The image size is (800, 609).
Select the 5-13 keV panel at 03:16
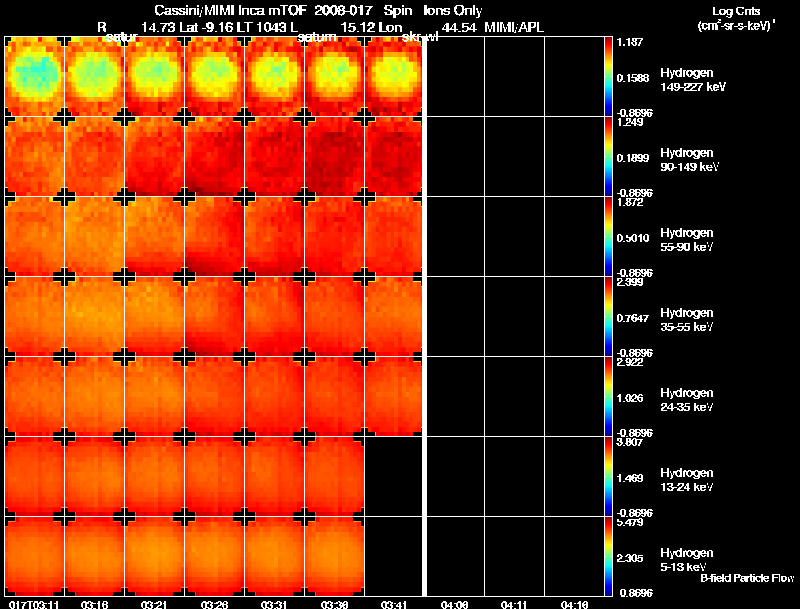tap(94, 556)
